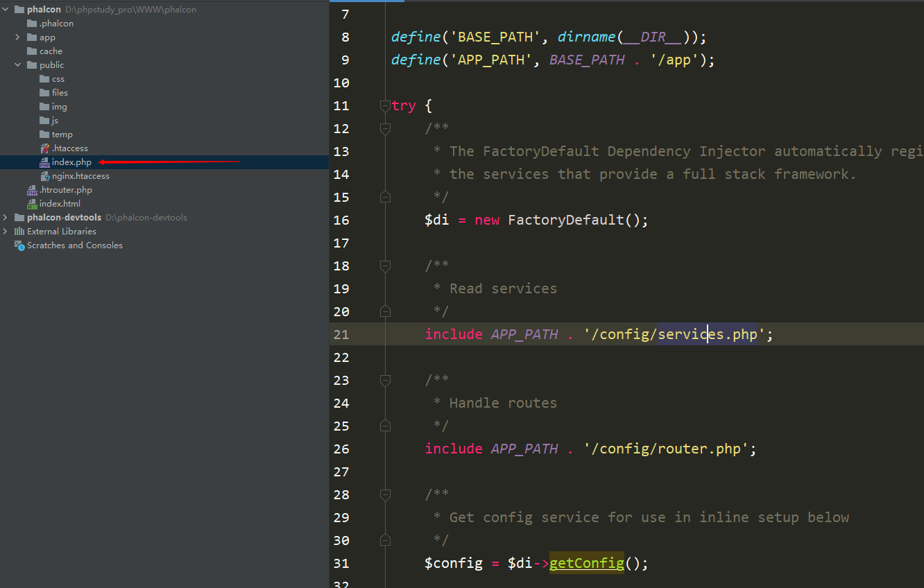Click the 'APP_PATH' string on line 9
924x588 pixels.
491,60
